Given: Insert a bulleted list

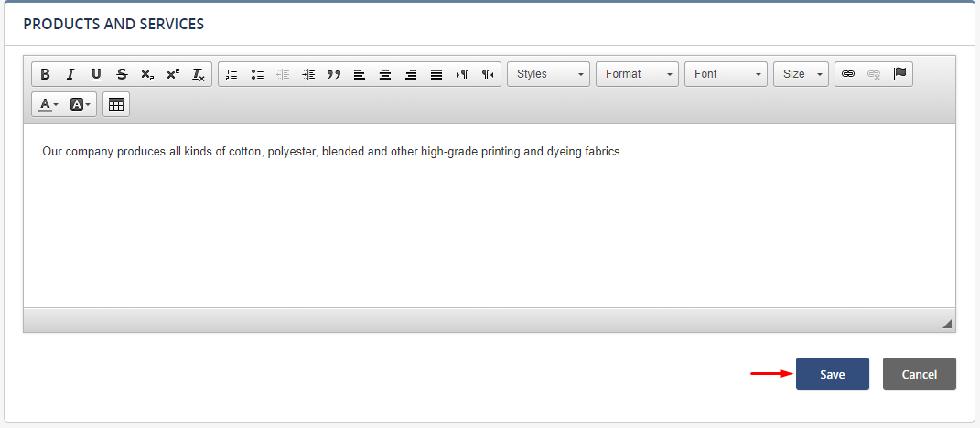Looking at the screenshot, I should pos(257,74).
